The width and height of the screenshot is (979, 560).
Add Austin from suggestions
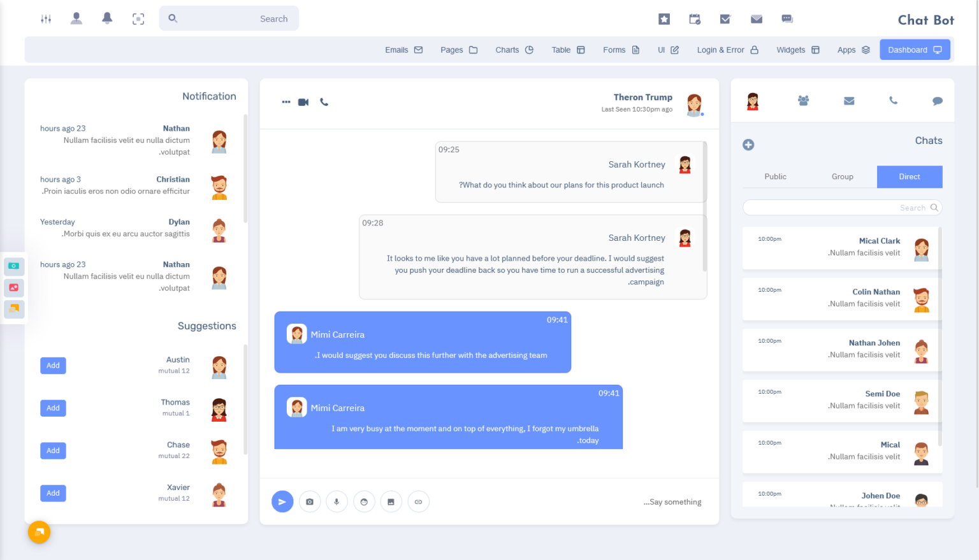pyautogui.click(x=53, y=366)
